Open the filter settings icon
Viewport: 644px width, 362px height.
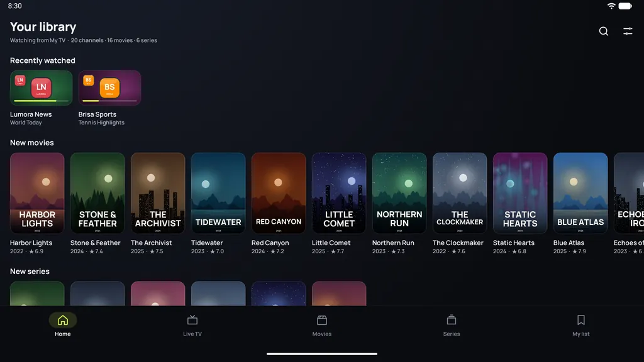click(628, 31)
